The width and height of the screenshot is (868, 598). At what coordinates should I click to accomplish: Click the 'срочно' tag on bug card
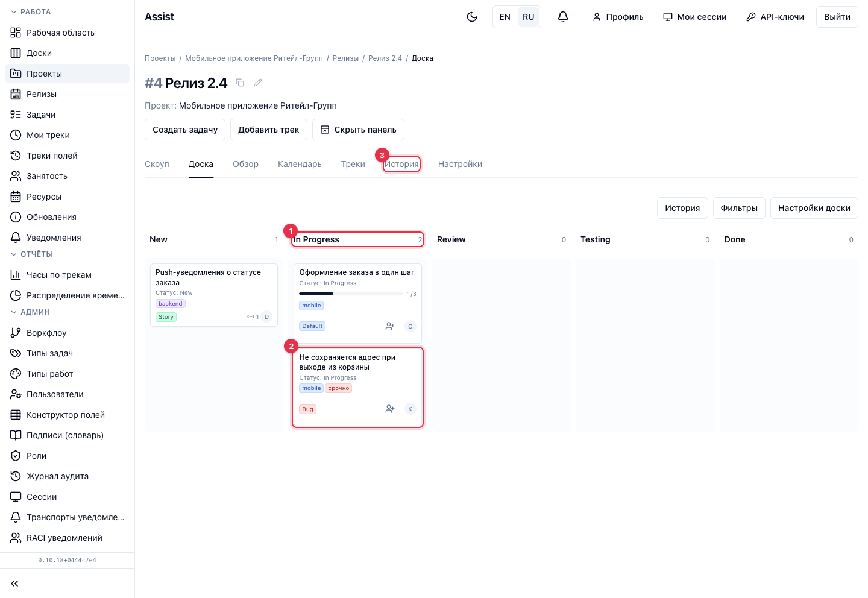coord(339,388)
